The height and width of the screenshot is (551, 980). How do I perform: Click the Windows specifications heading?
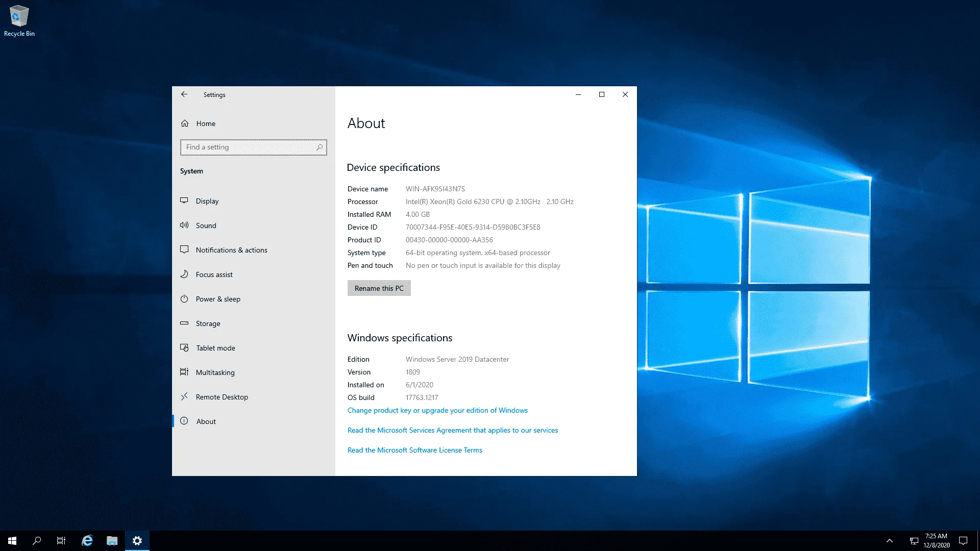click(400, 338)
